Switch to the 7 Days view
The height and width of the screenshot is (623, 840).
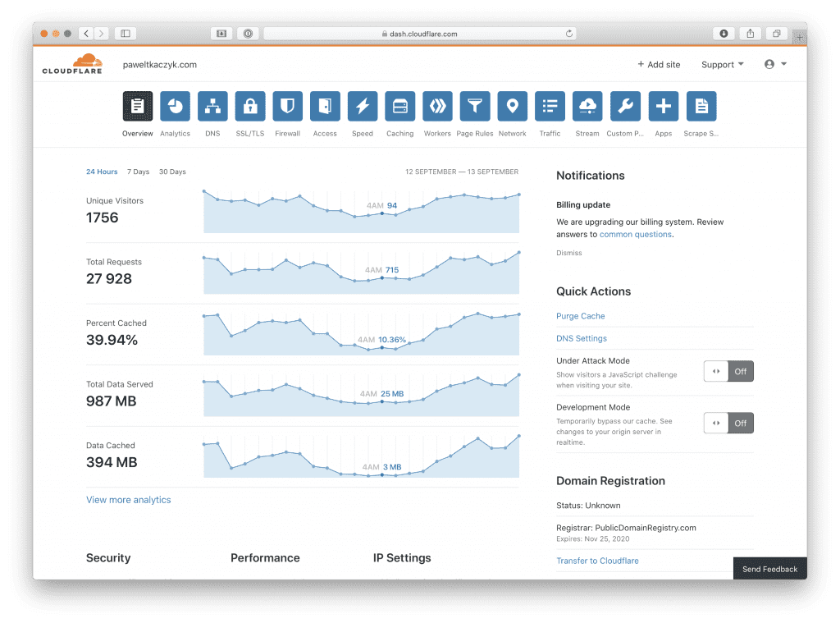[x=138, y=172]
